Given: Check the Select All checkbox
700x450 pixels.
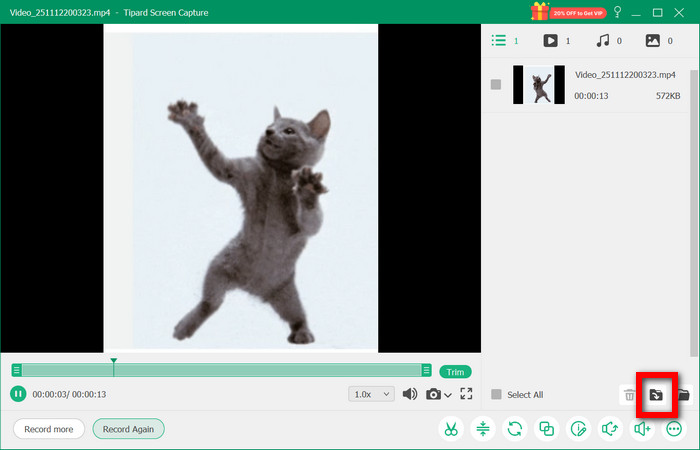Looking at the screenshot, I should 496,395.
